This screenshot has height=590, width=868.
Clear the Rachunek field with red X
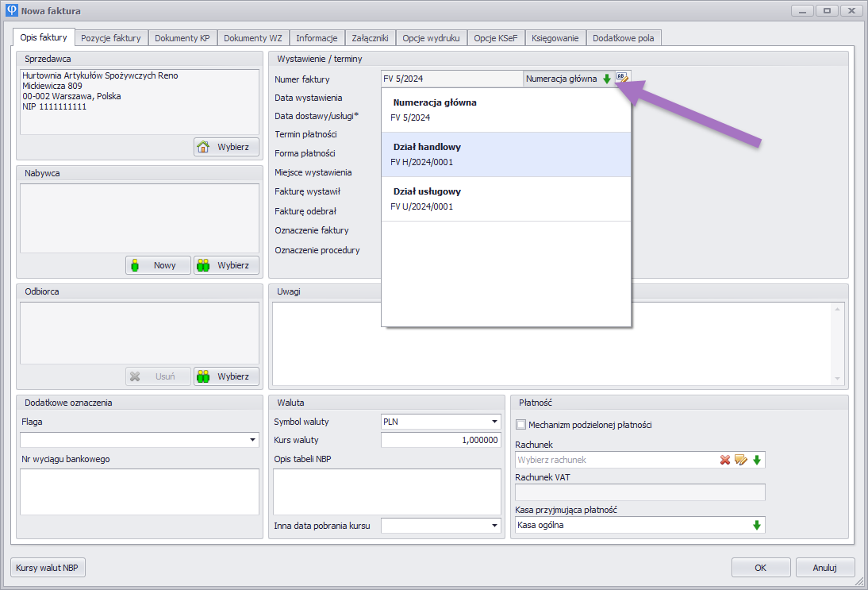pyautogui.click(x=725, y=460)
